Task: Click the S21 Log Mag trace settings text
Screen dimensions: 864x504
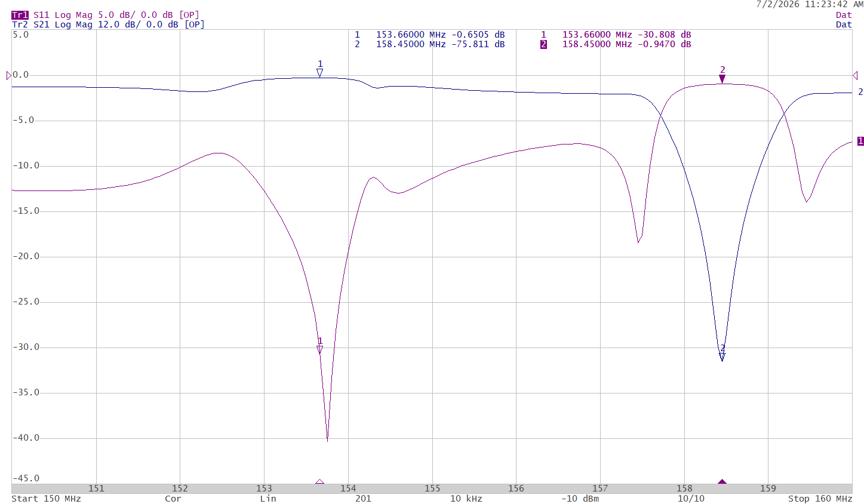Action: [119, 24]
